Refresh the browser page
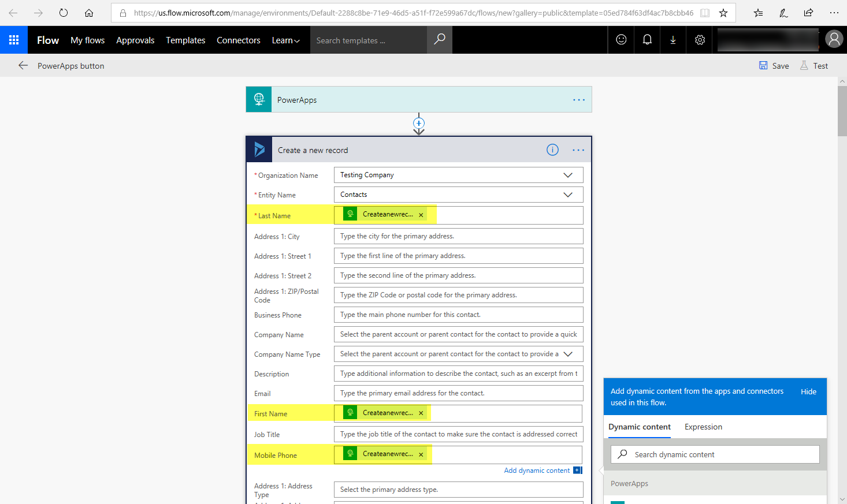The width and height of the screenshot is (847, 504). click(64, 13)
